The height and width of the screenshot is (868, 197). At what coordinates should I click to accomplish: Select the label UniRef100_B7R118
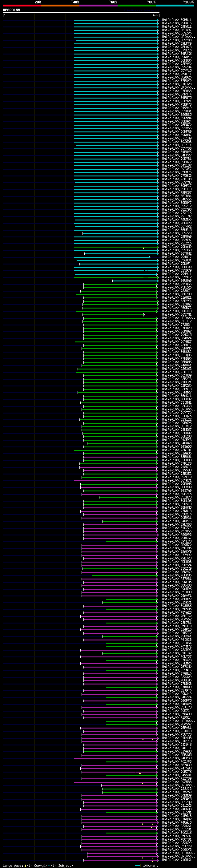(176, 741)
